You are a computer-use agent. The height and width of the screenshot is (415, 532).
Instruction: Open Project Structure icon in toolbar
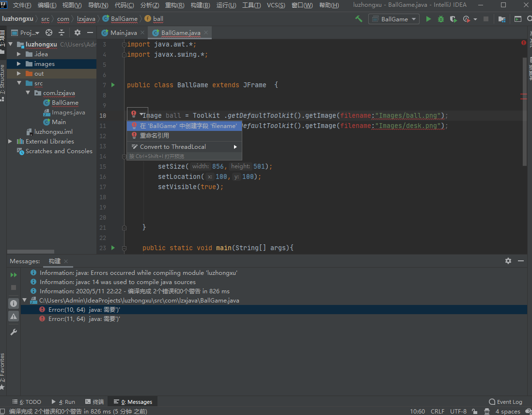click(x=502, y=19)
